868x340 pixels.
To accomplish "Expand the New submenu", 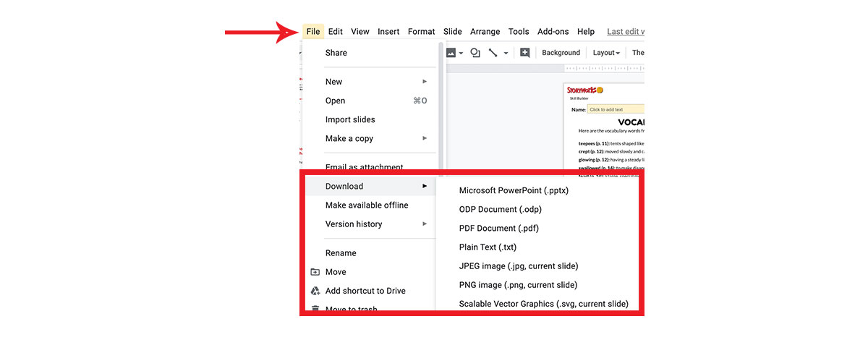I will pyautogui.click(x=425, y=82).
